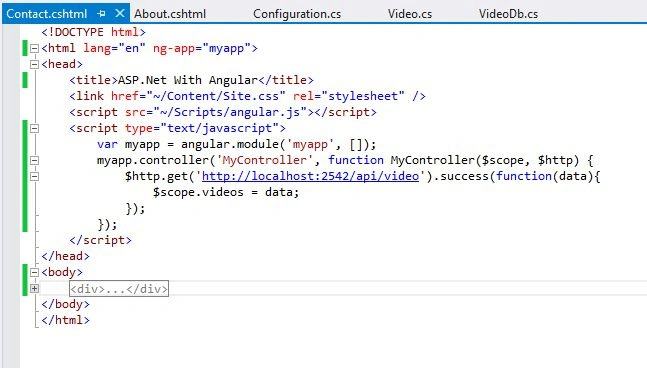
Task: Place cursor on ng-app="myapp" attribute
Action: point(202,48)
